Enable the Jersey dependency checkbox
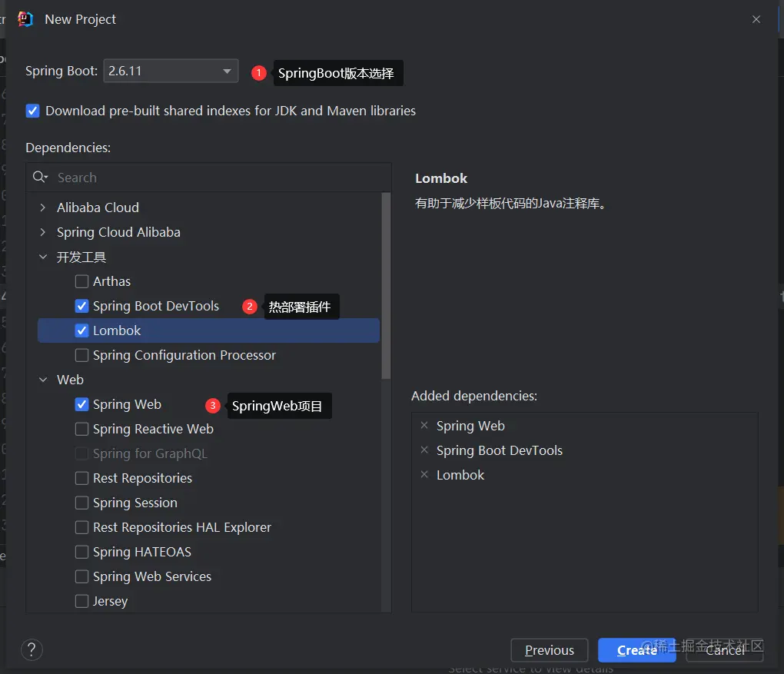The width and height of the screenshot is (784, 674). [81, 601]
